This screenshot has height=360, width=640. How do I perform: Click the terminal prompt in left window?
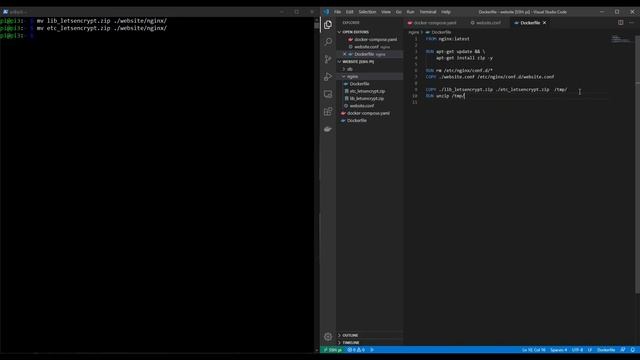pos(16,36)
